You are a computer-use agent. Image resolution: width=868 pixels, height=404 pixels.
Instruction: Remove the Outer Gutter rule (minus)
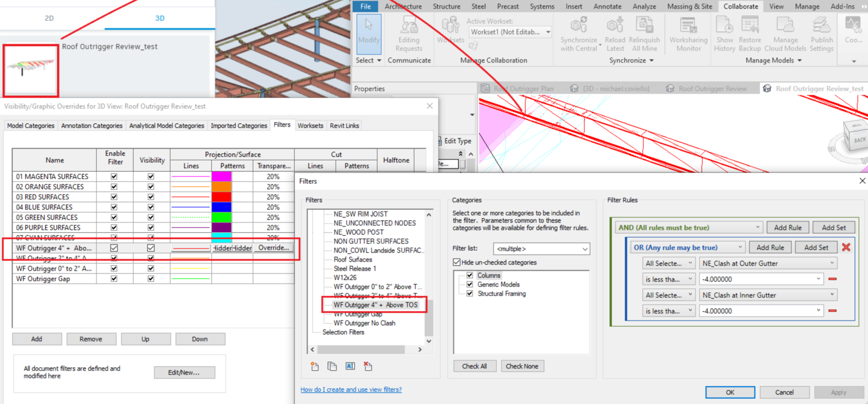coord(833,279)
